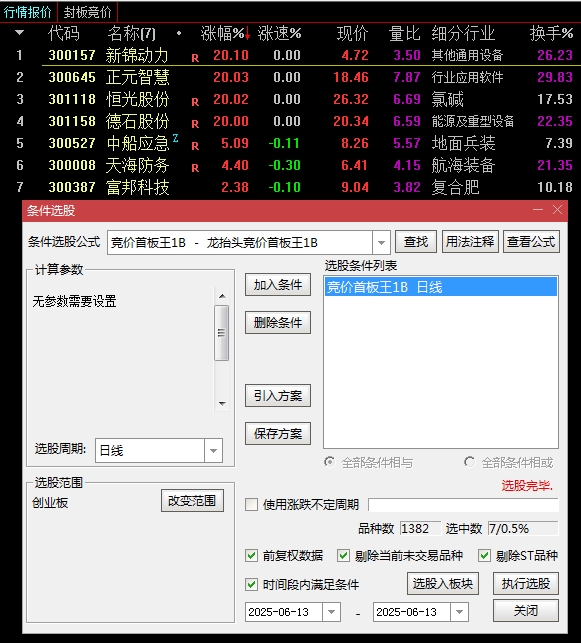The image size is (581, 643).
Task: Click the R marker beside 天海防务
Action: click(x=195, y=168)
